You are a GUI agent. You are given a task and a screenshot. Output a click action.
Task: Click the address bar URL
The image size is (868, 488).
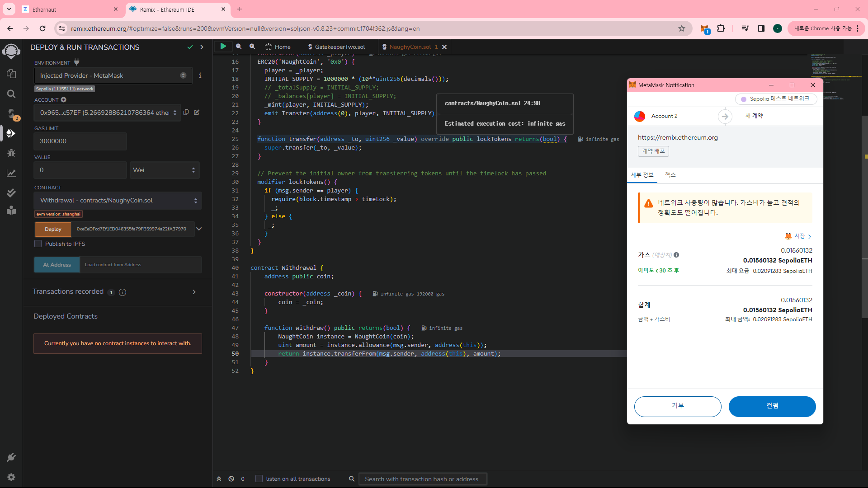tap(245, 28)
